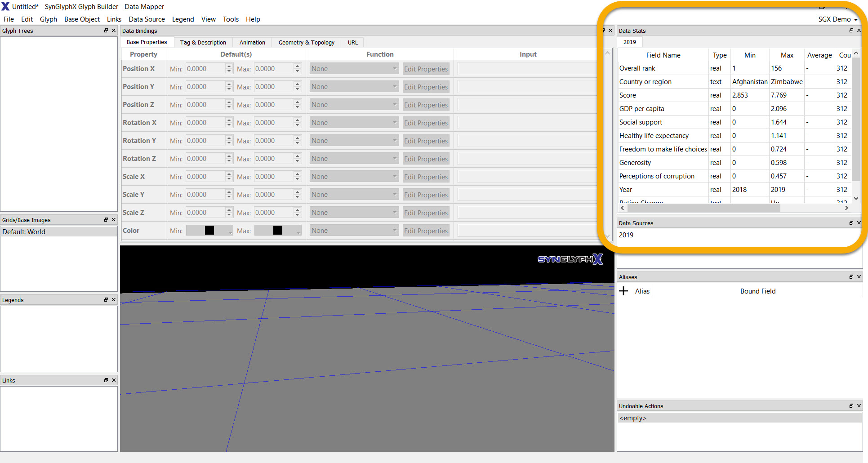This screenshot has width=868, height=463.
Task: Close the Links panel
Action: [114, 380]
